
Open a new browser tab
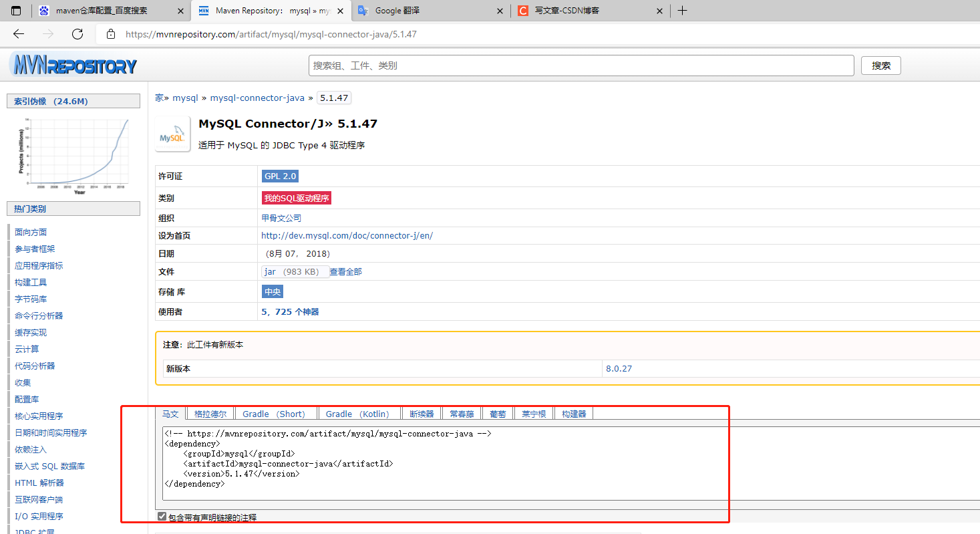[x=682, y=11]
